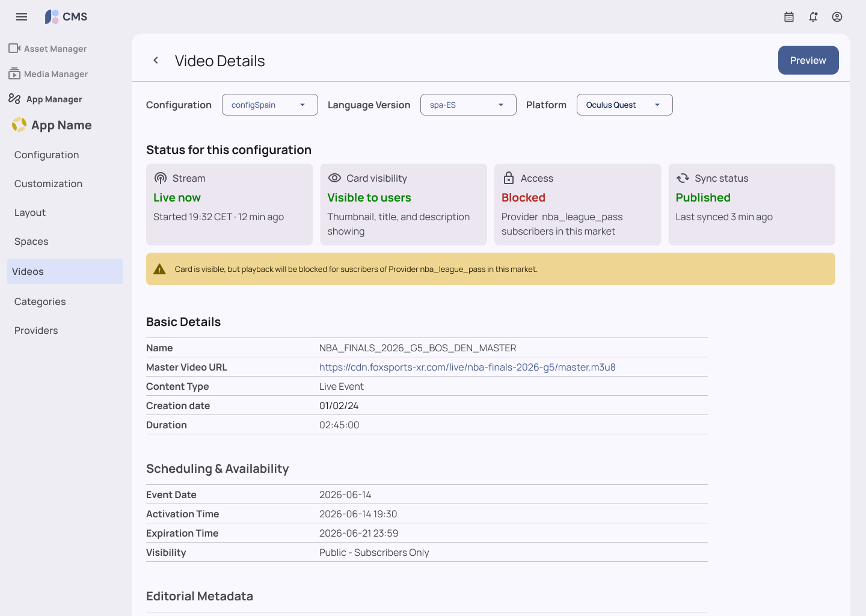866x616 pixels.
Task: Open the calendar icon in header
Action: click(x=789, y=17)
